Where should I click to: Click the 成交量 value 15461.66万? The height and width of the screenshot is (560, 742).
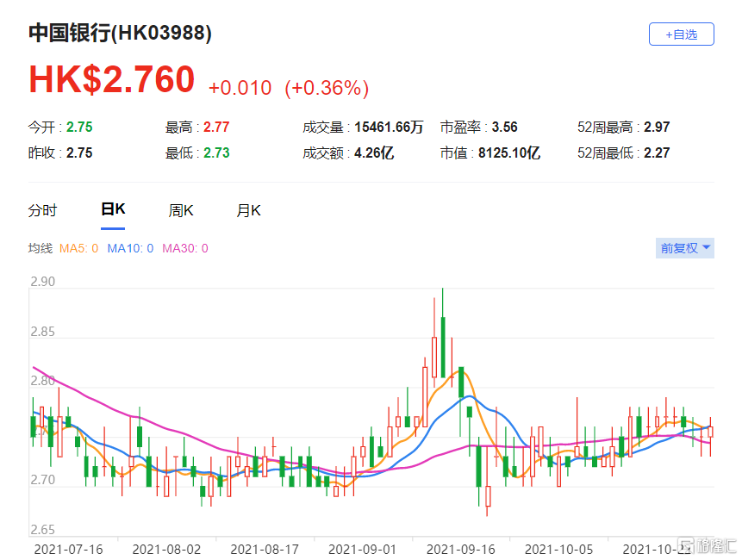click(389, 127)
